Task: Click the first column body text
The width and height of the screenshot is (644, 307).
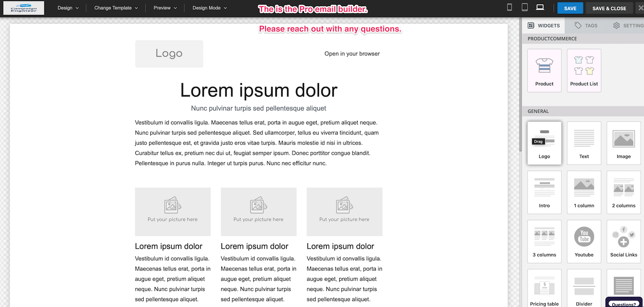Action: coord(172,279)
